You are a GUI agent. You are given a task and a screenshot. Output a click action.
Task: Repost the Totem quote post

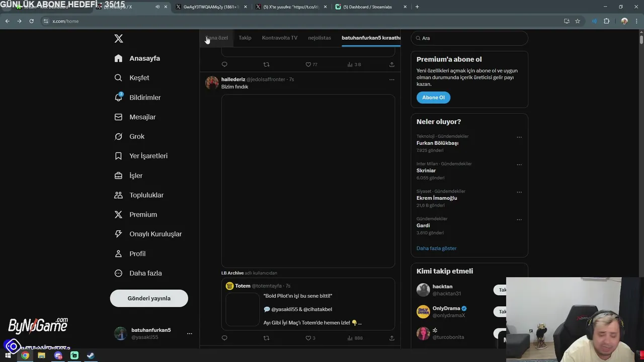267,338
